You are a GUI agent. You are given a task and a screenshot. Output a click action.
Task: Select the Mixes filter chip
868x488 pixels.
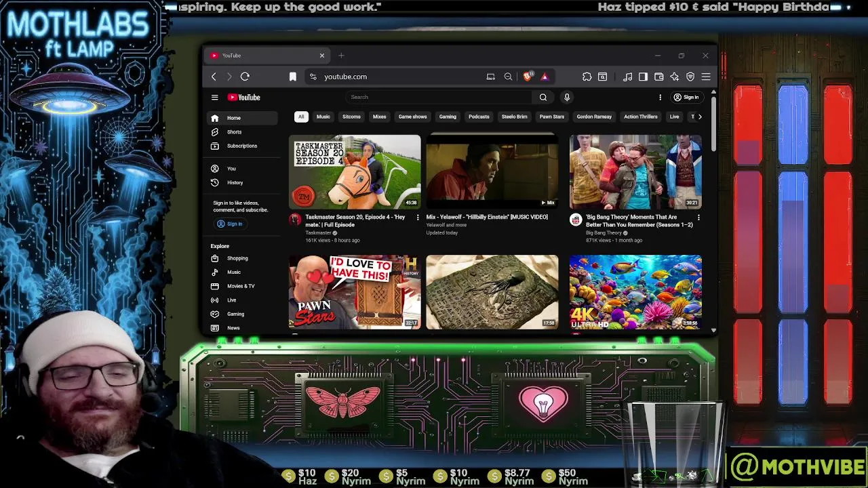point(380,117)
